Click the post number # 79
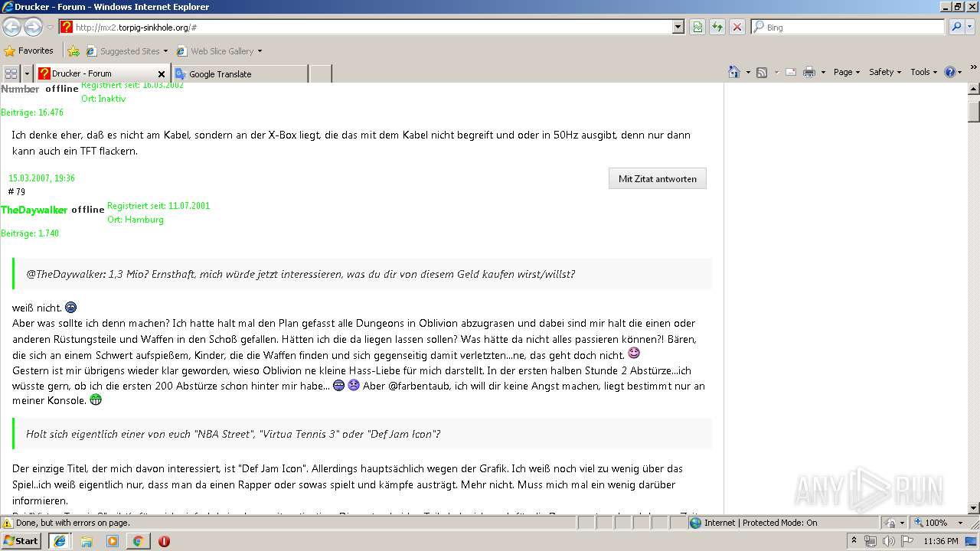 pyautogui.click(x=17, y=191)
